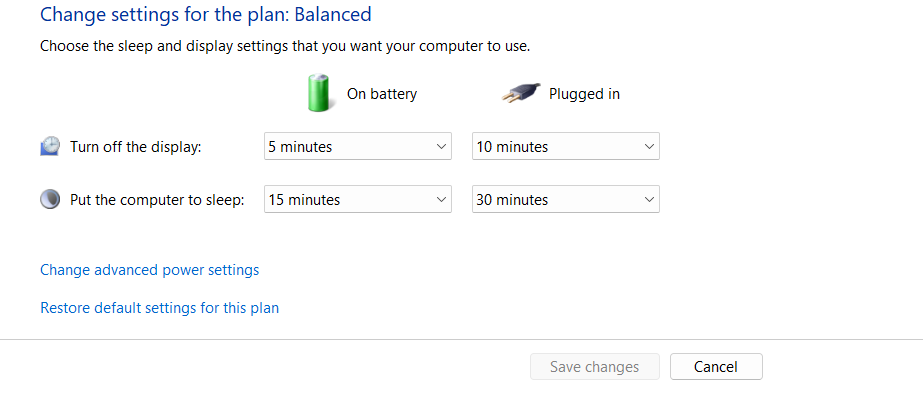The height and width of the screenshot is (402, 923).
Task: Click the Put the computer to sleep label
Action: pyautogui.click(x=157, y=200)
